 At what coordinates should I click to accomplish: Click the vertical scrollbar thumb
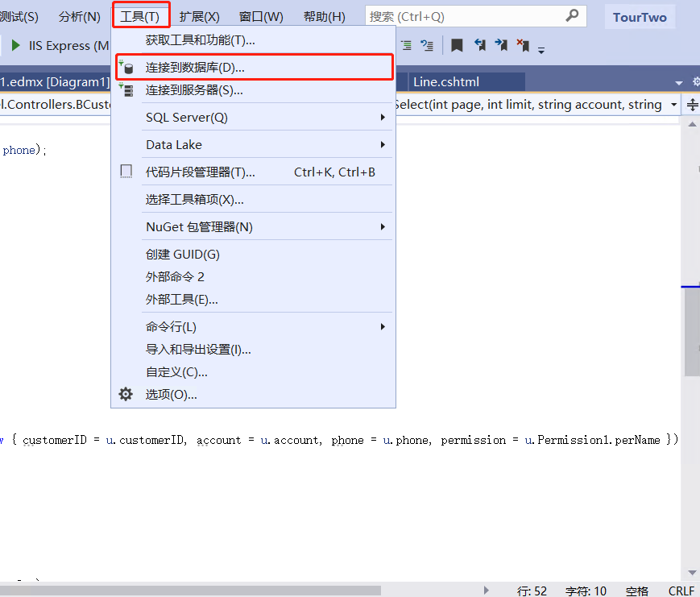(x=692, y=331)
